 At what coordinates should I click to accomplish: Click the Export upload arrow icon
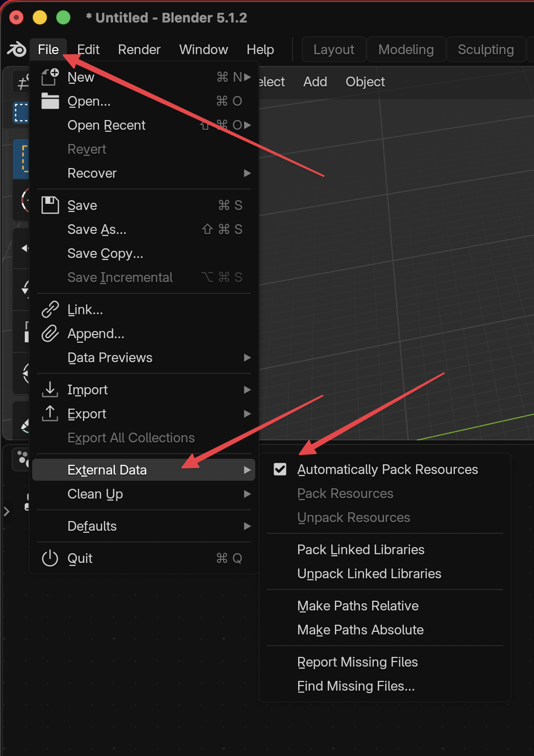(x=50, y=414)
